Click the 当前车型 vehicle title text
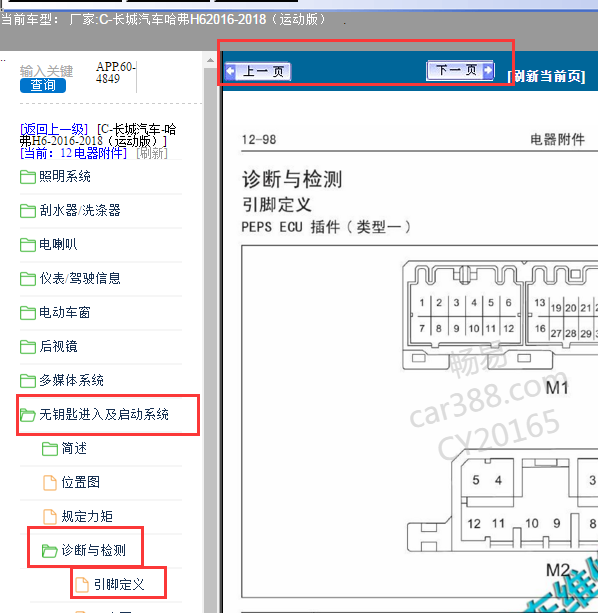This screenshot has width=598, height=613. point(164,19)
